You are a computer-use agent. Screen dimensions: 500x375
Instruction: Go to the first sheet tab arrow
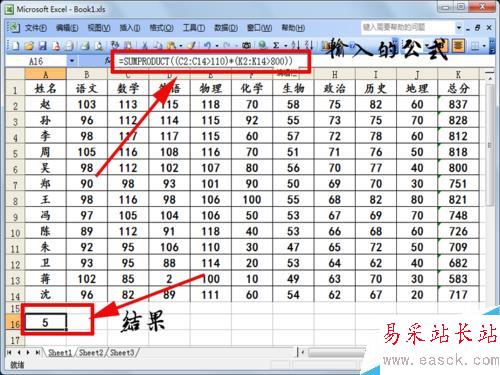9,352
